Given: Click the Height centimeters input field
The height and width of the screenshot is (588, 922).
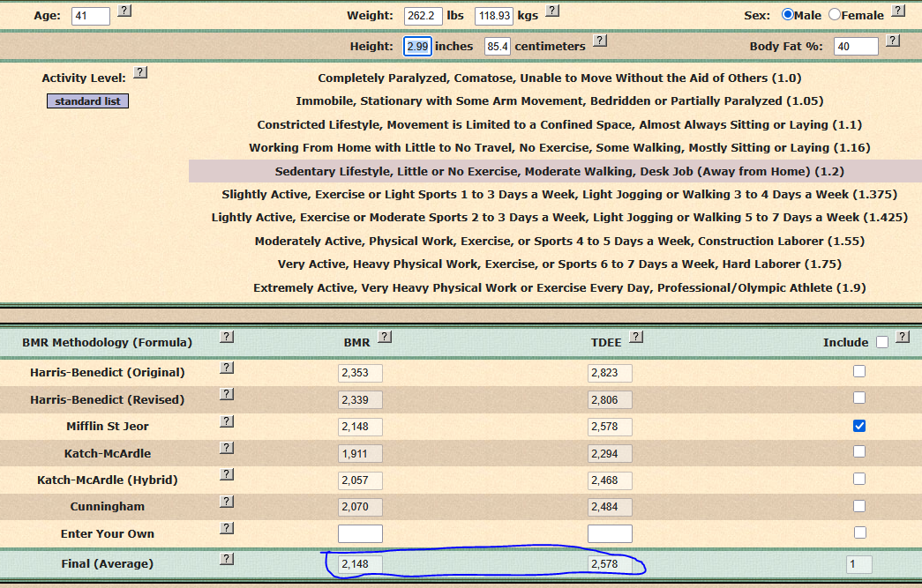Looking at the screenshot, I should point(498,47).
